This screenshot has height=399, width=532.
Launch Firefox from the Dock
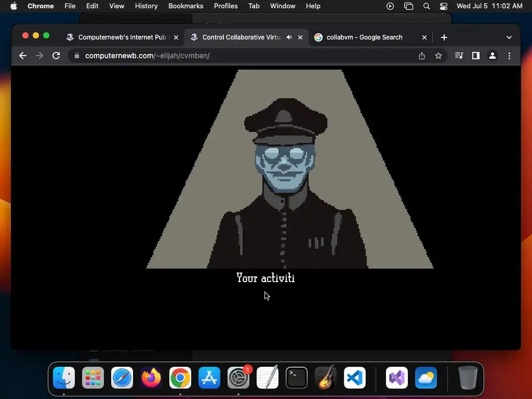[x=151, y=378]
